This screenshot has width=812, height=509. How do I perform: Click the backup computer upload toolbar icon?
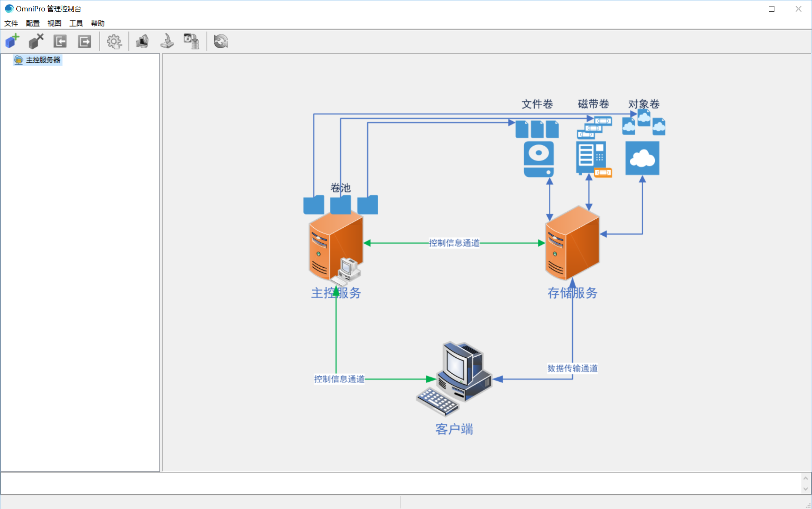coord(143,41)
